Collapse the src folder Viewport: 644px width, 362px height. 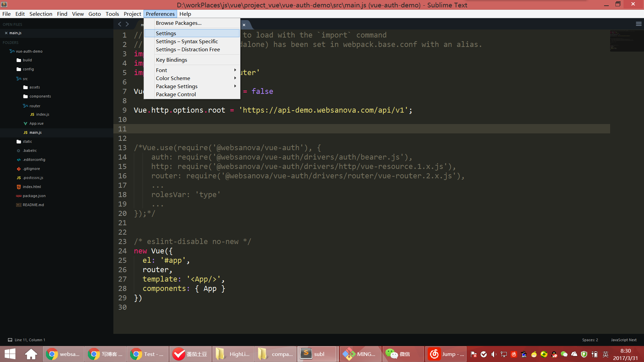[19, 79]
